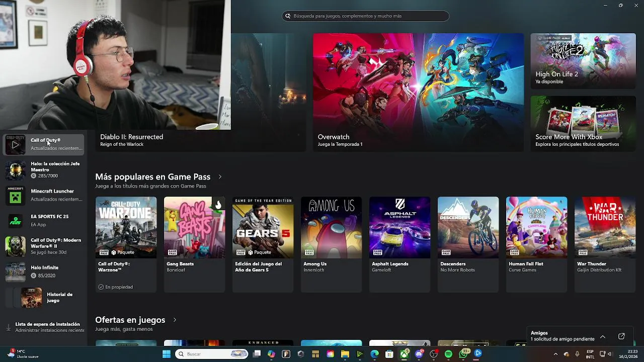Open Halo: la colección Jefe Maestro sidebar icon
This screenshot has width=644, height=362.
point(15,170)
